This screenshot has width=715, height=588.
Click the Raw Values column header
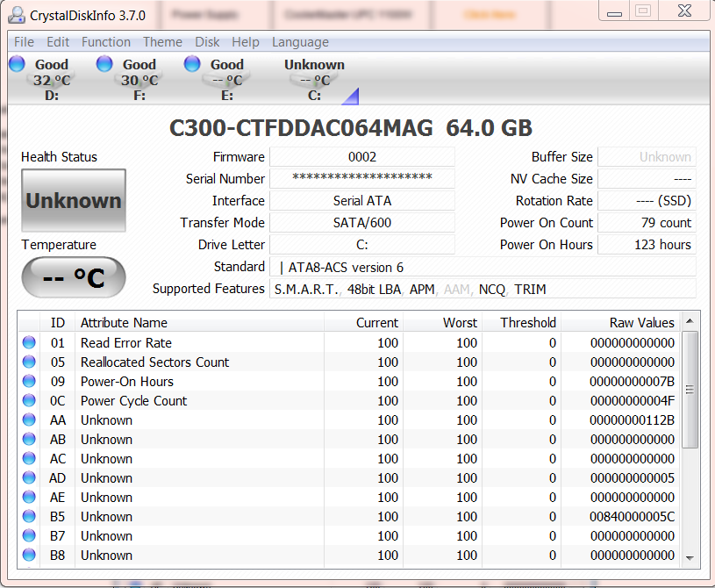click(x=620, y=322)
